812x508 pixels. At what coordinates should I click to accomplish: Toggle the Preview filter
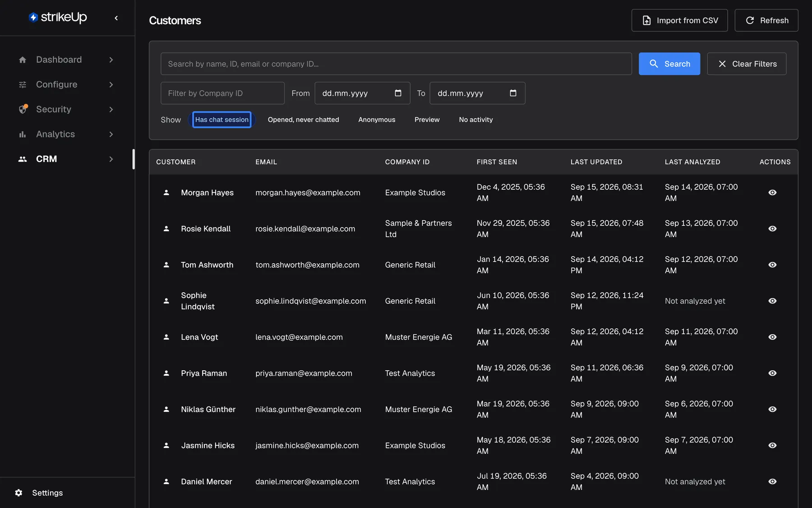tap(427, 120)
